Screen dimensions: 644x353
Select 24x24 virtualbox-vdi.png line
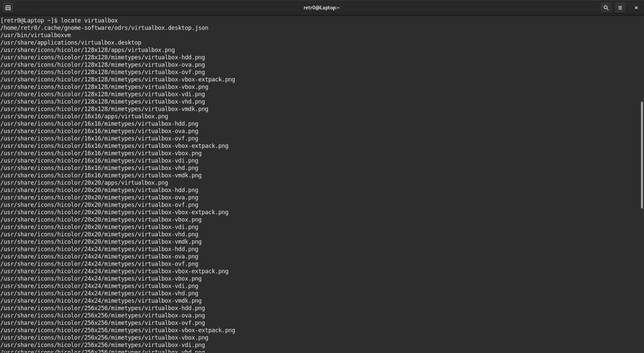(x=99, y=286)
